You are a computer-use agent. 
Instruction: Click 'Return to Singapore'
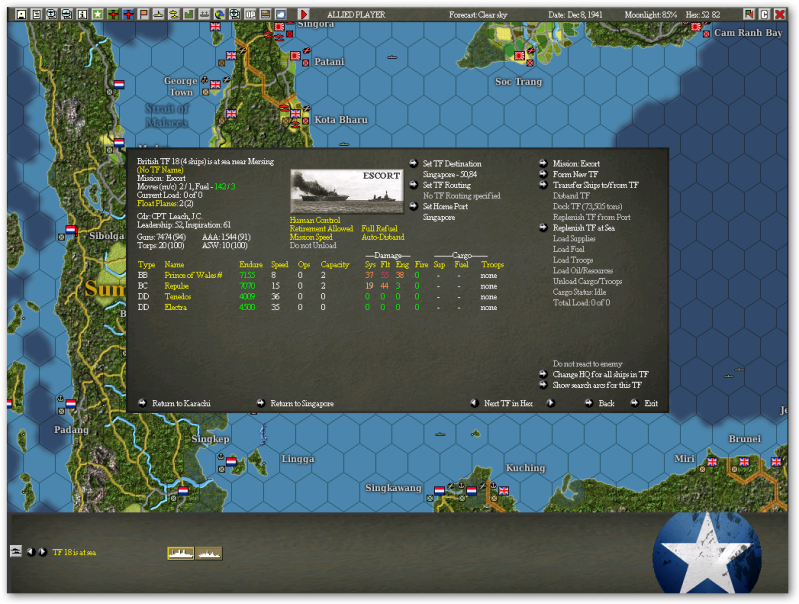[x=302, y=403]
